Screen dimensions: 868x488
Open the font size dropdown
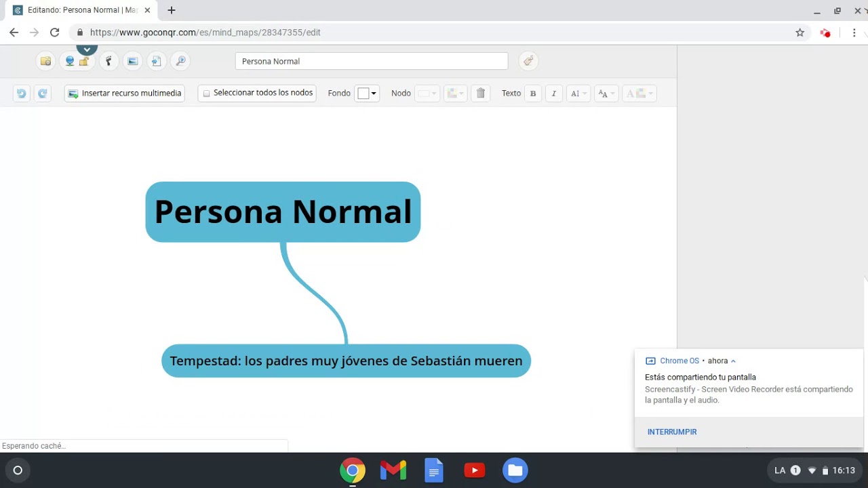coord(606,94)
